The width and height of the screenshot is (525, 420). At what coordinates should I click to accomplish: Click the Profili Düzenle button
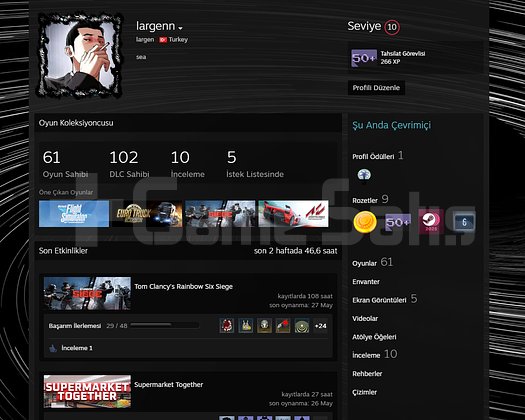[376, 88]
